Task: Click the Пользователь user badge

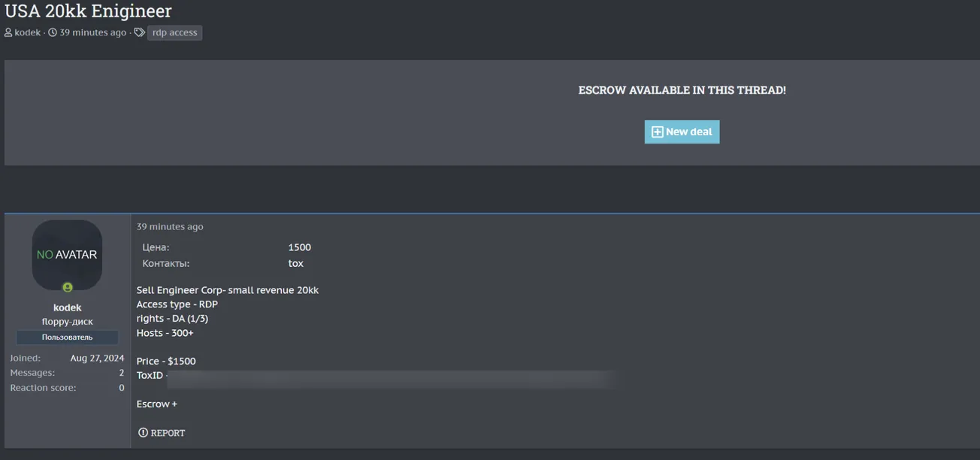Action: coord(68,337)
